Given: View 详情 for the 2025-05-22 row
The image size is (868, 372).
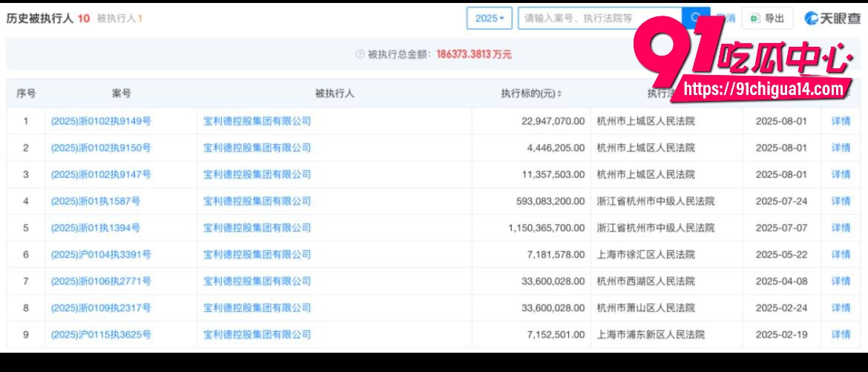Looking at the screenshot, I should pyautogui.click(x=841, y=255).
